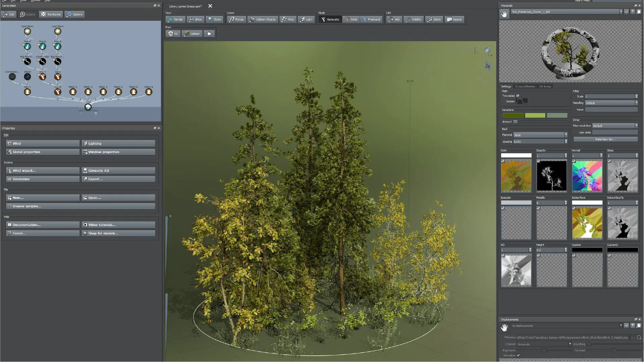Open the Show view options
Image resolution: width=644 pixels, height=362 pixels.
(195, 19)
